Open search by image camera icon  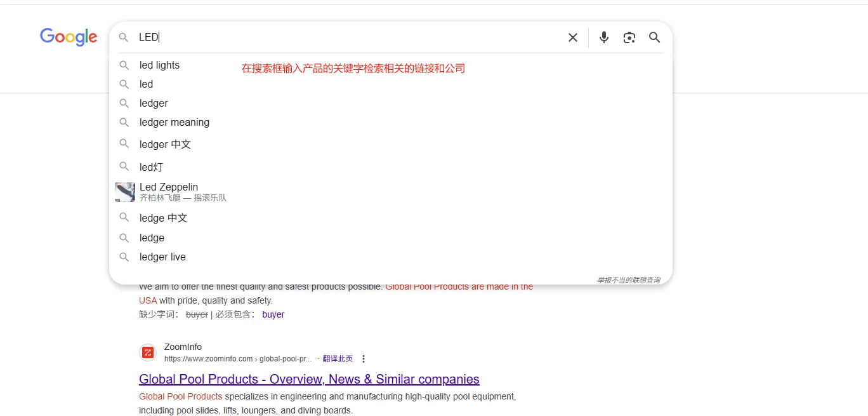(629, 37)
